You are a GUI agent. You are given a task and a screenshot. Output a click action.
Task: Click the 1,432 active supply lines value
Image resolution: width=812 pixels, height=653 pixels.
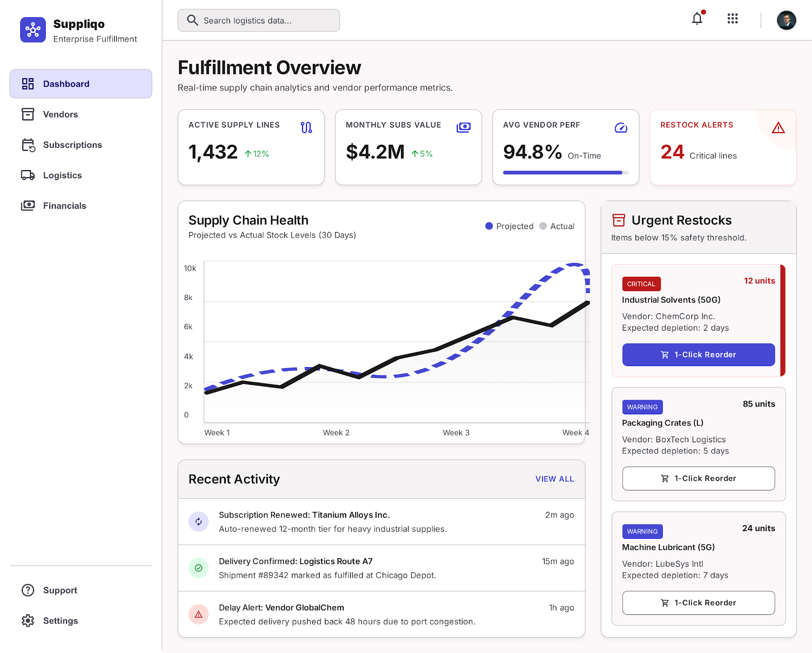coord(213,152)
